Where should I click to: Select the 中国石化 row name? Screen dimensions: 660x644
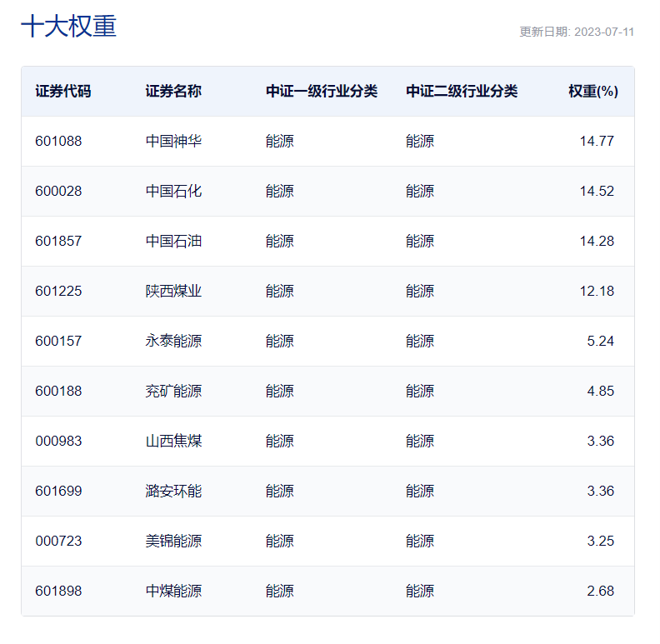(173, 191)
